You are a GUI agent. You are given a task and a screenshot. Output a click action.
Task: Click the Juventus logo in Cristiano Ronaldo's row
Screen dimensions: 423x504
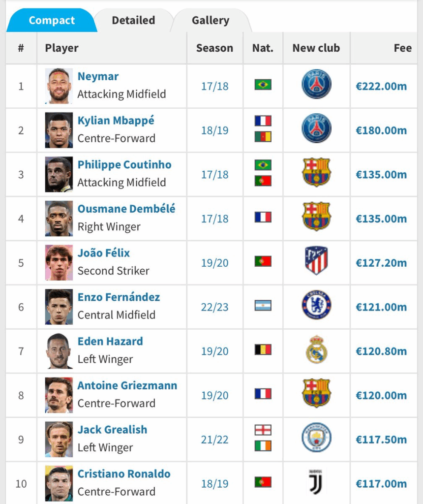pyautogui.click(x=316, y=481)
